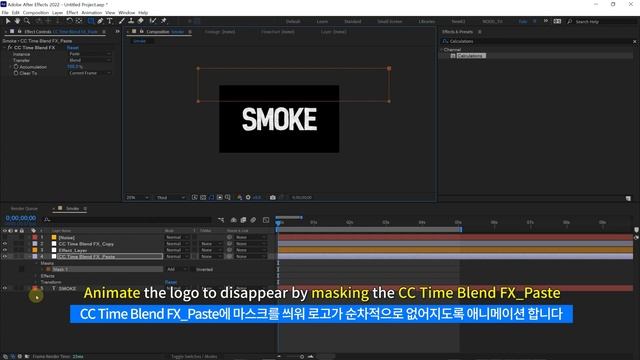The height and width of the screenshot is (360, 640).
Task: Toggle the Clear To stopwatch
Action: [x=16, y=73]
